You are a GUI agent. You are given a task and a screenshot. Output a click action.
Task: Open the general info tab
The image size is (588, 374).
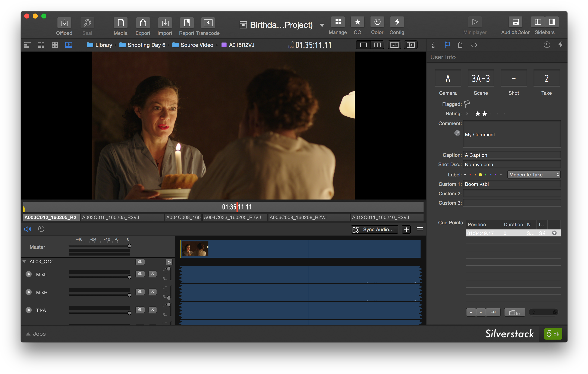pyautogui.click(x=433, y=45)
